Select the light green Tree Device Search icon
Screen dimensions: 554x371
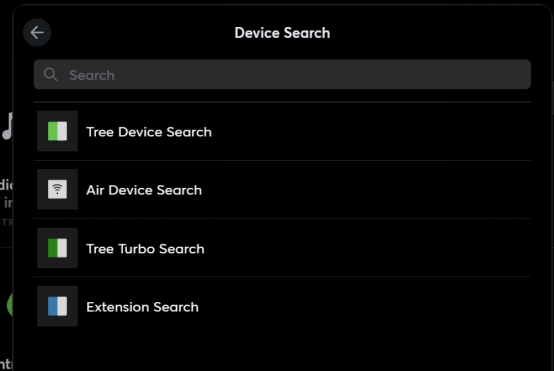[x=57, y=131]
